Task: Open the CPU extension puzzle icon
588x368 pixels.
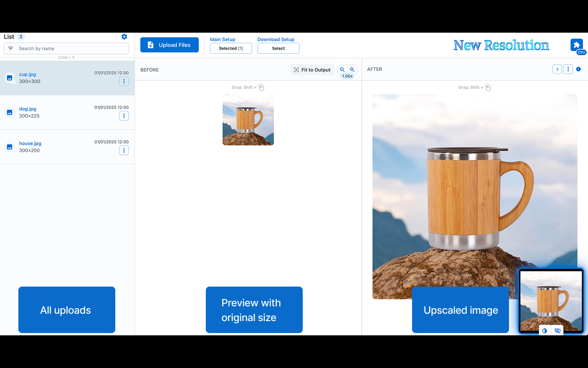Action: pos(577,45)
